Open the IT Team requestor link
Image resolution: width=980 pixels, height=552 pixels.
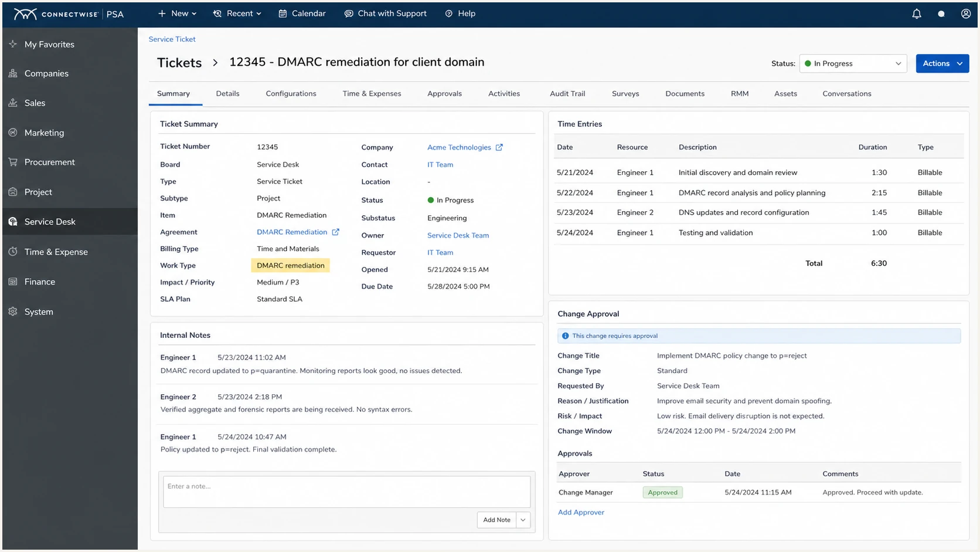pyautogui.click(x=440, y=253)
